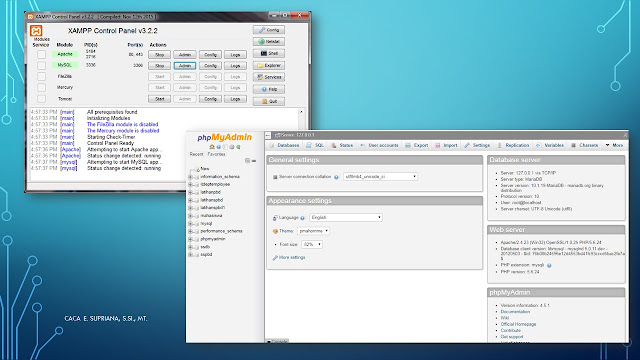Click the XAMPP orange logo icon
Screen dimensions: 640x360
coord(36,31)
